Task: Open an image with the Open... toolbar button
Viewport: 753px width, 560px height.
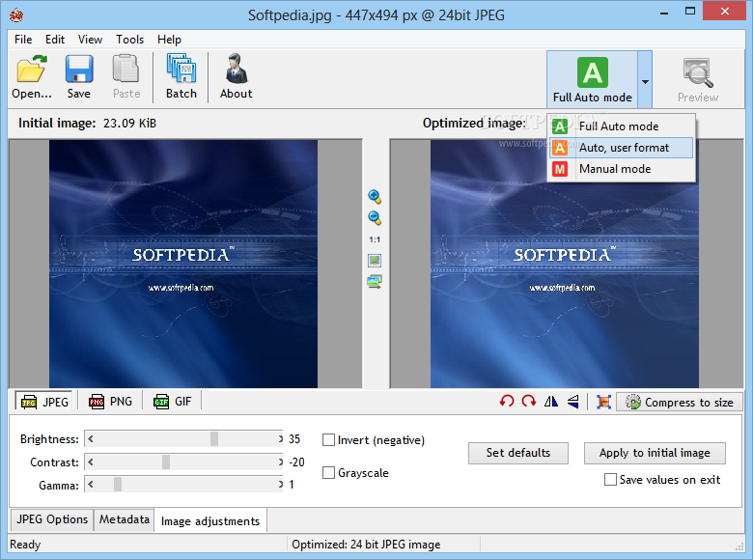Action: [31, 77]
